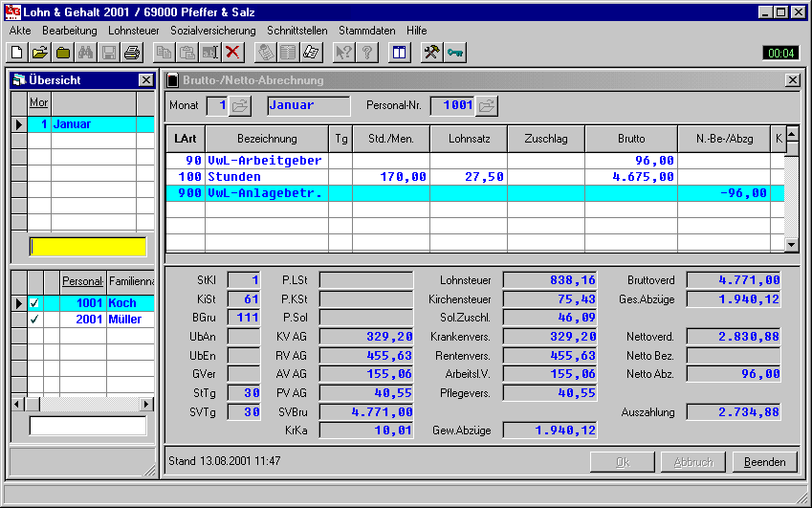The image size is (812, 508).
Task: Click the Bezeichnung column header
Action: click(x=267, y=139)
